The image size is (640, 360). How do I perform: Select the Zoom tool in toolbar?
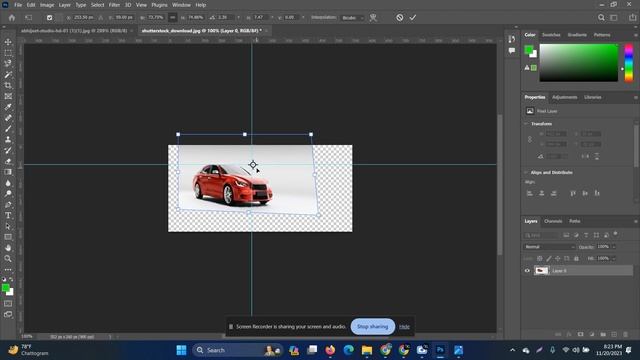(x=8, y=258)
